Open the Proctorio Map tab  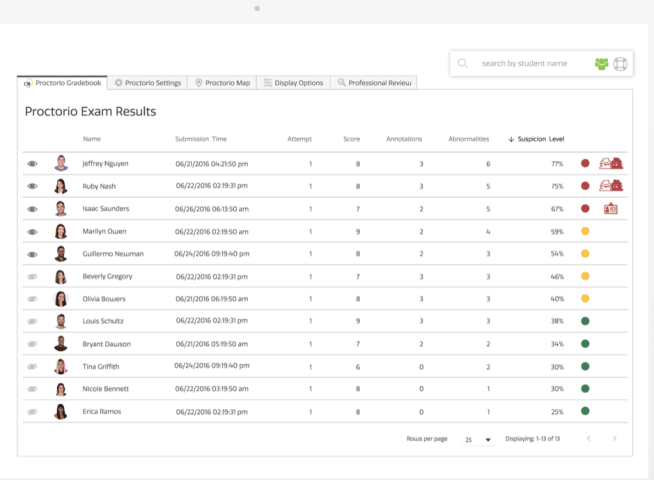(222, 83)
